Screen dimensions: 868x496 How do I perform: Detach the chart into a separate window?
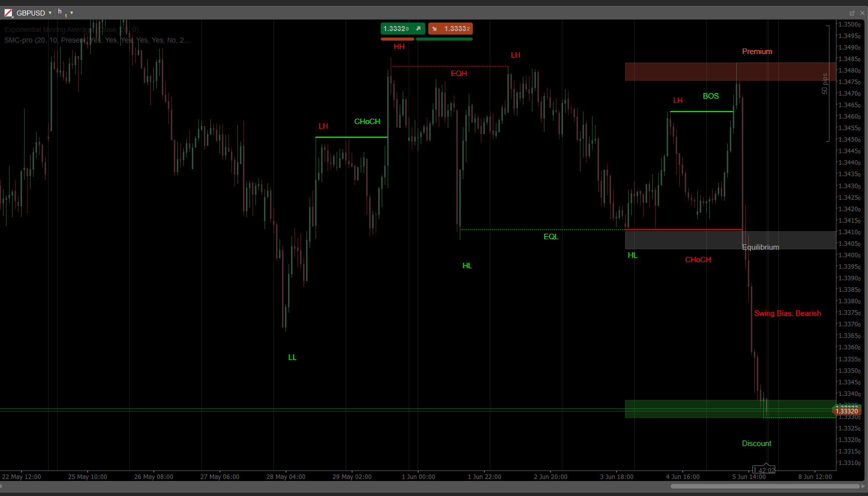pos(852,13)
